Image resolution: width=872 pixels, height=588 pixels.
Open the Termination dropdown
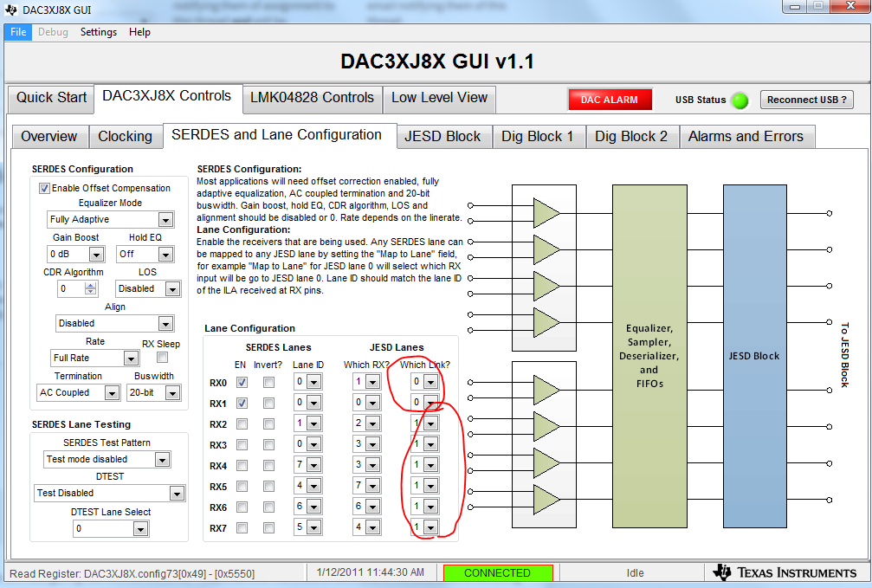(79, 393)
